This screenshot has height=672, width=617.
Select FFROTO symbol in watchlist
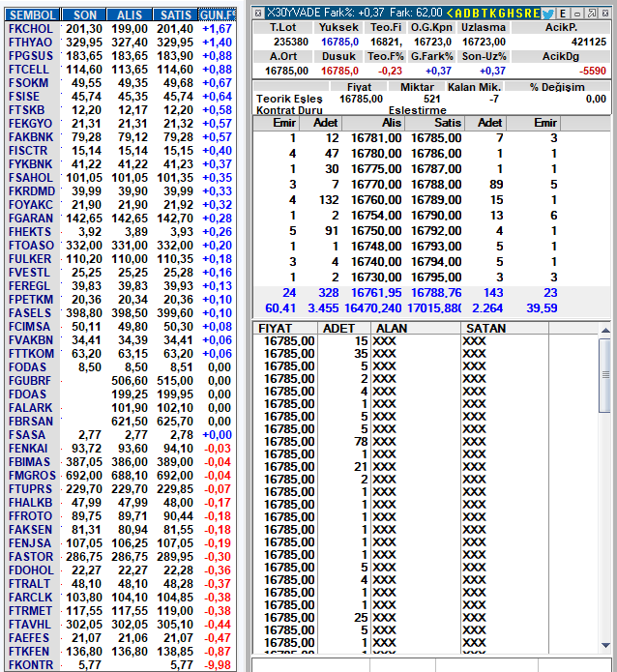click(x=30, y=516)
